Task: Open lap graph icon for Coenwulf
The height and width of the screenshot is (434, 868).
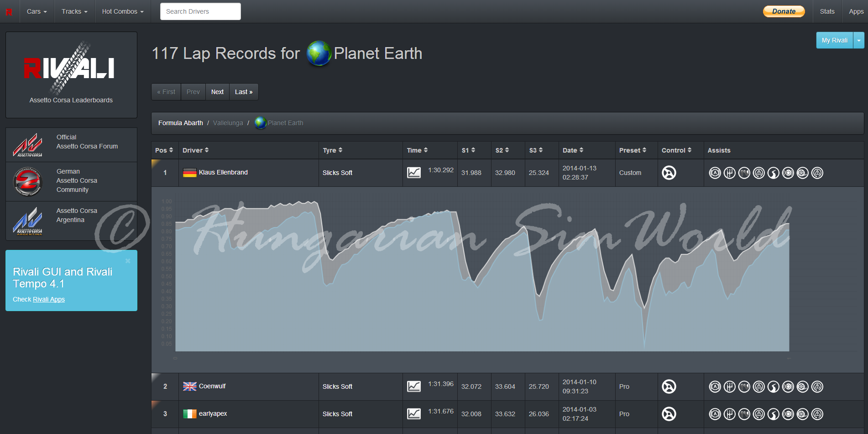Action: click(414, 386)
